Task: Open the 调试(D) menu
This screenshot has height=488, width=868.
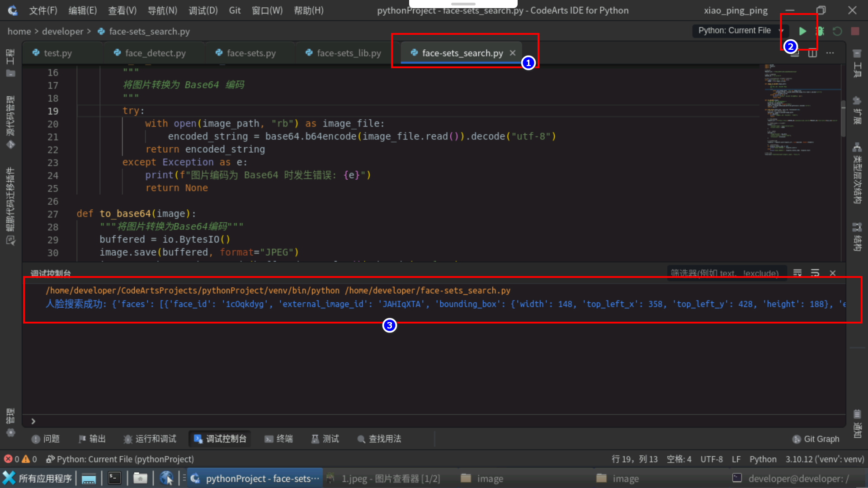Action: pyautogui.click(x=203, y=10)
